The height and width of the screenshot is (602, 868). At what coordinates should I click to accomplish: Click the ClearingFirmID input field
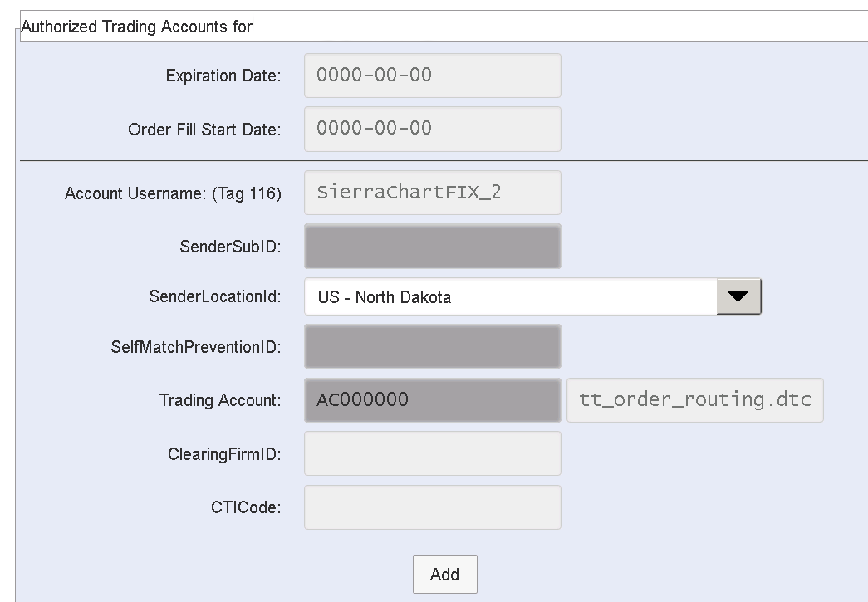click(433, 453)
